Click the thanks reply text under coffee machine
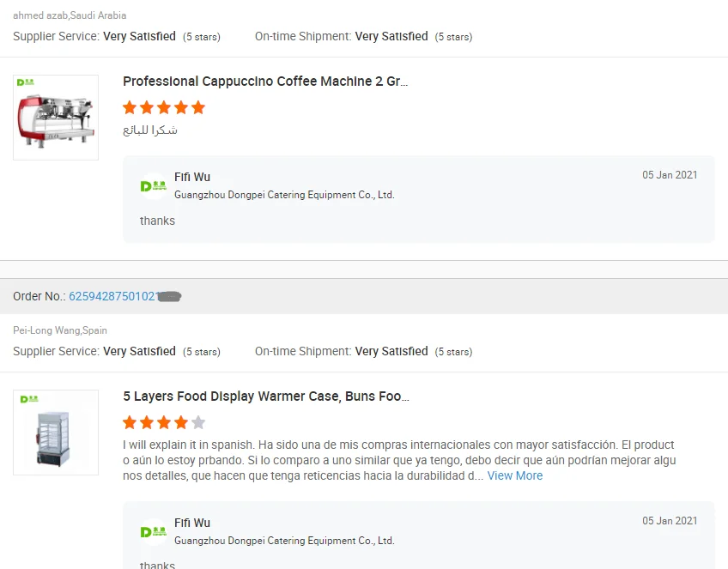 click(x=157, y=221)
